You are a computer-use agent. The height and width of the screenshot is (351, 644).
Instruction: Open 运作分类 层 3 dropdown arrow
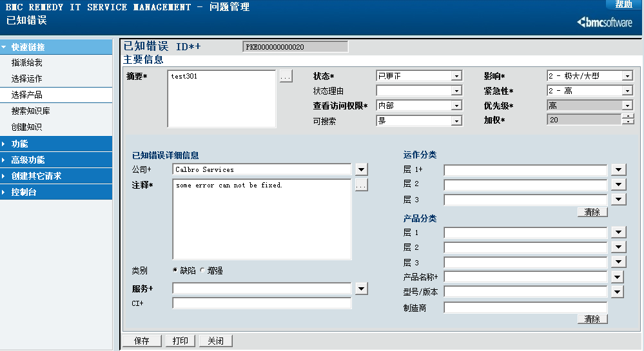[618, 199]
